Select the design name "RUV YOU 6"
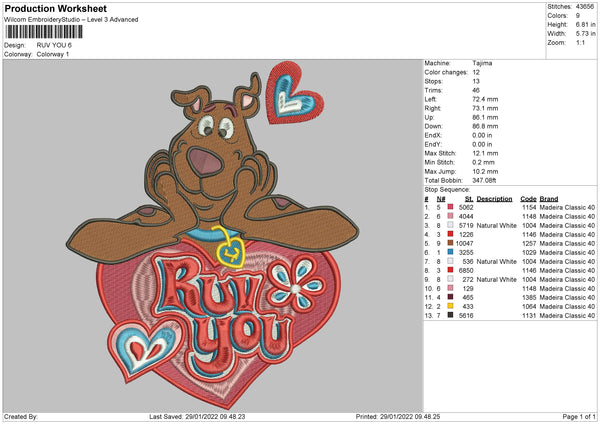 [x=54, y=45]
